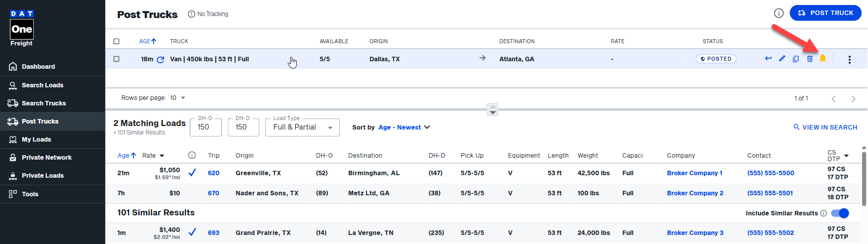This screenshot has height=244, width=868.
Task: Open Sort by Age - Newest dropdown
Action: pyautogui.click(x=404, y=128)
